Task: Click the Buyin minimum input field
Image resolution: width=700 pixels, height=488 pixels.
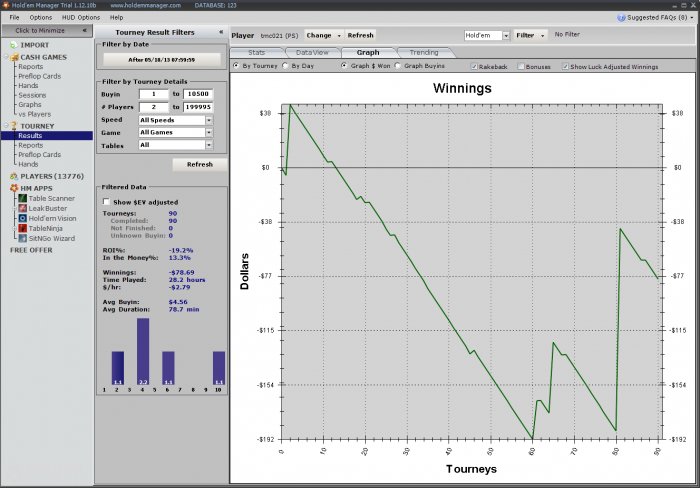Action: (x=155, y=93)
